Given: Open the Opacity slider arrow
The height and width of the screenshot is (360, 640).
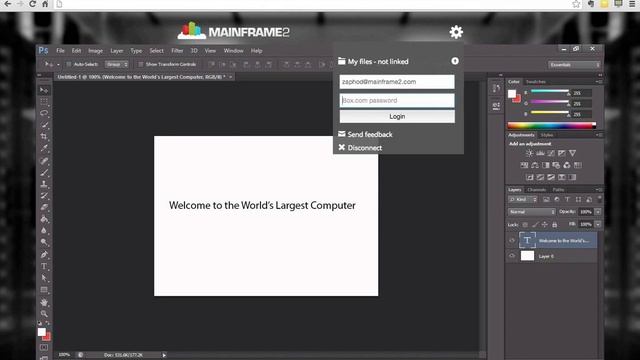Looking at the screenshot, I should click(x=598, y=212).
